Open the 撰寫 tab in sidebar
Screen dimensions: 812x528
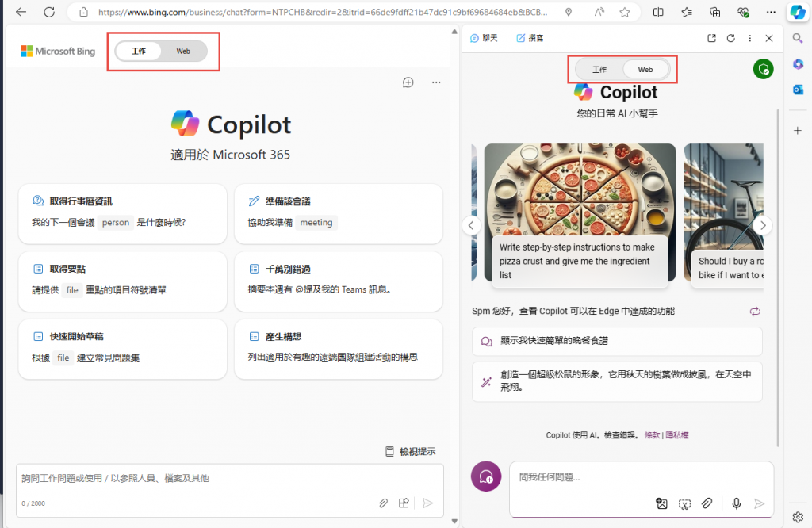click(x=530, y=38)
